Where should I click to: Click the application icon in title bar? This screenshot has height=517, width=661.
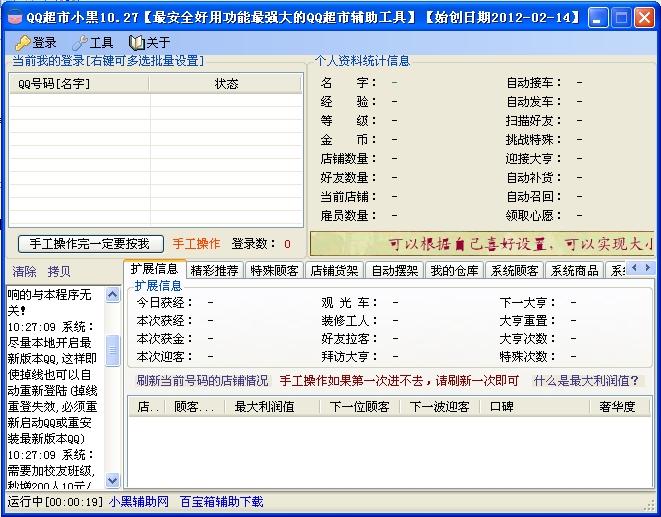[x=15, y=18]
